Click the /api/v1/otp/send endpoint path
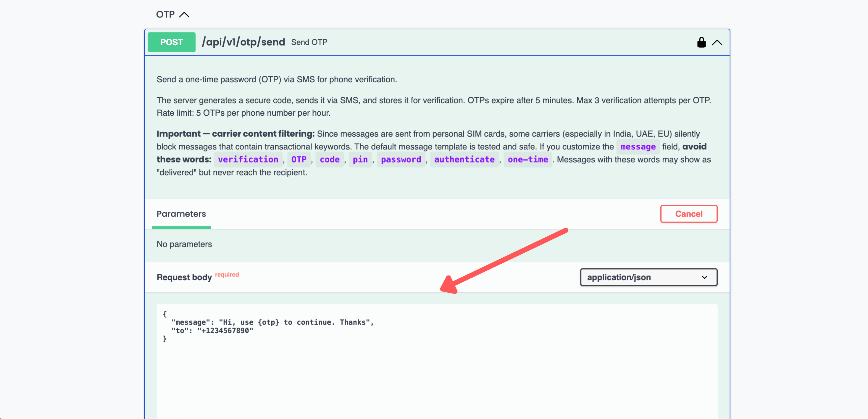 tap(243, 42)
